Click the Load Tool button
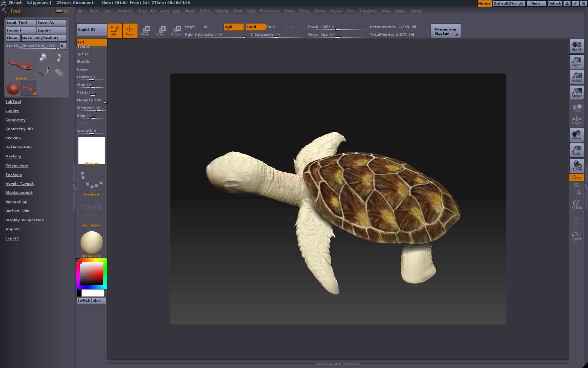588x368 pixels. [21, 22]
